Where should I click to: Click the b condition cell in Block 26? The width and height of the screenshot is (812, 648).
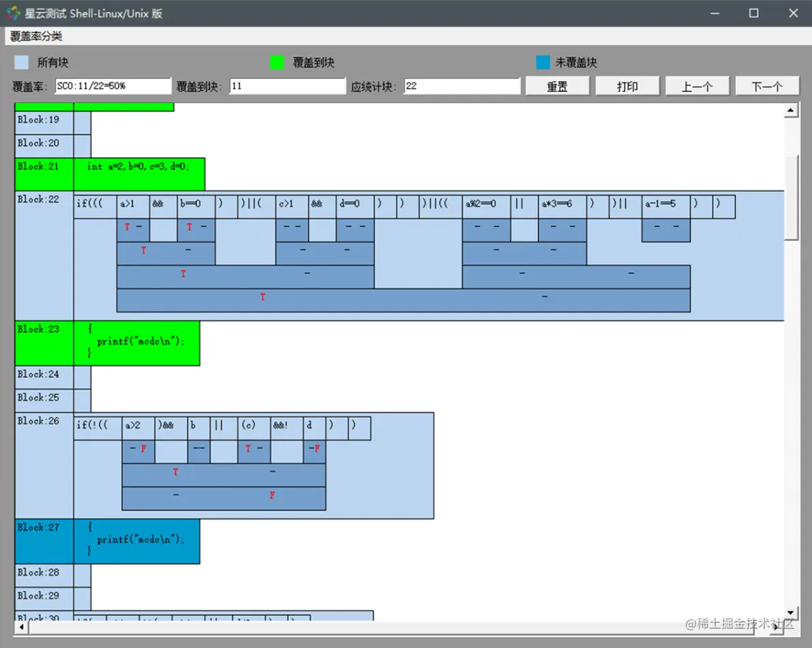point(198,428)
